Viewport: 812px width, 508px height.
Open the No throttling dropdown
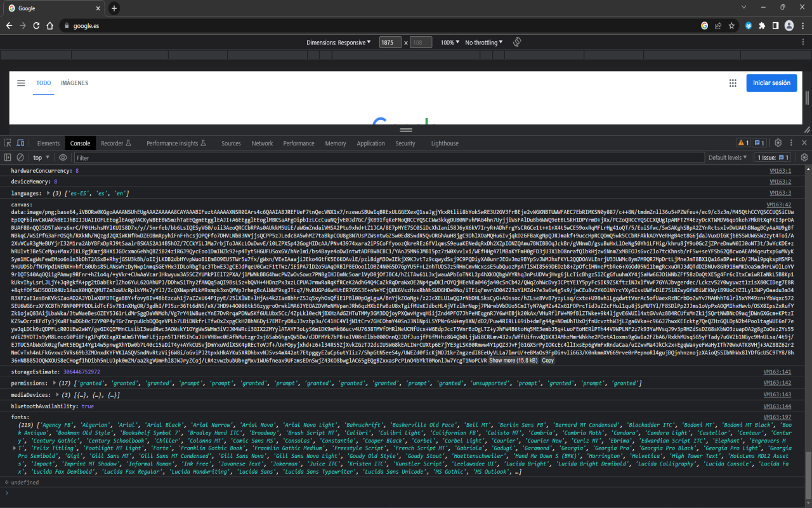484,43
